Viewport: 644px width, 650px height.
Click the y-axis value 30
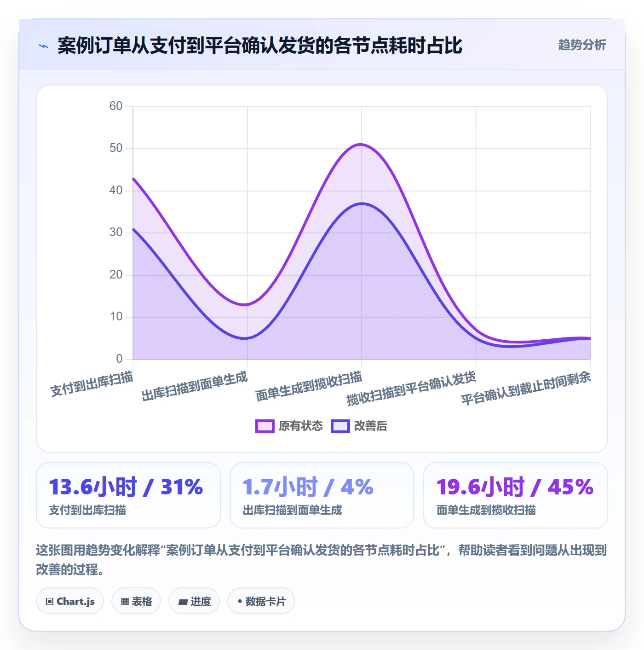(x=116, y=232)
